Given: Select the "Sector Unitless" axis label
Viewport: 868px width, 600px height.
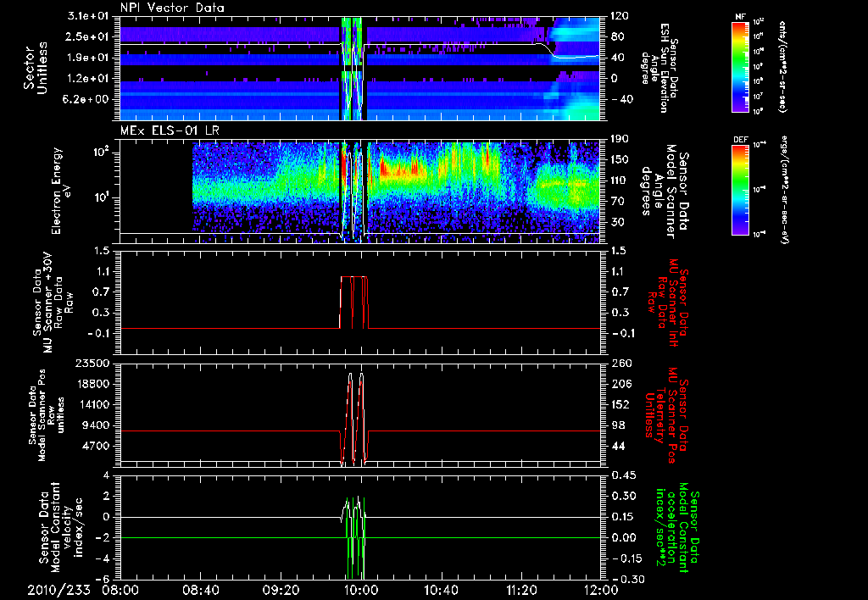Looking at the screenshot, I should point(35,68).
